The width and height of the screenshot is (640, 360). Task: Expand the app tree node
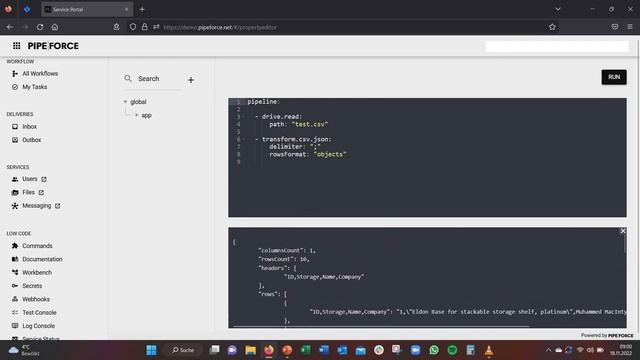136,115
